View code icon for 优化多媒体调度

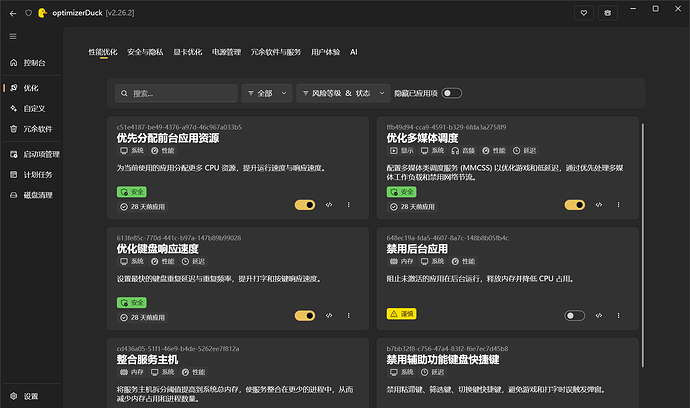(599, 205)
